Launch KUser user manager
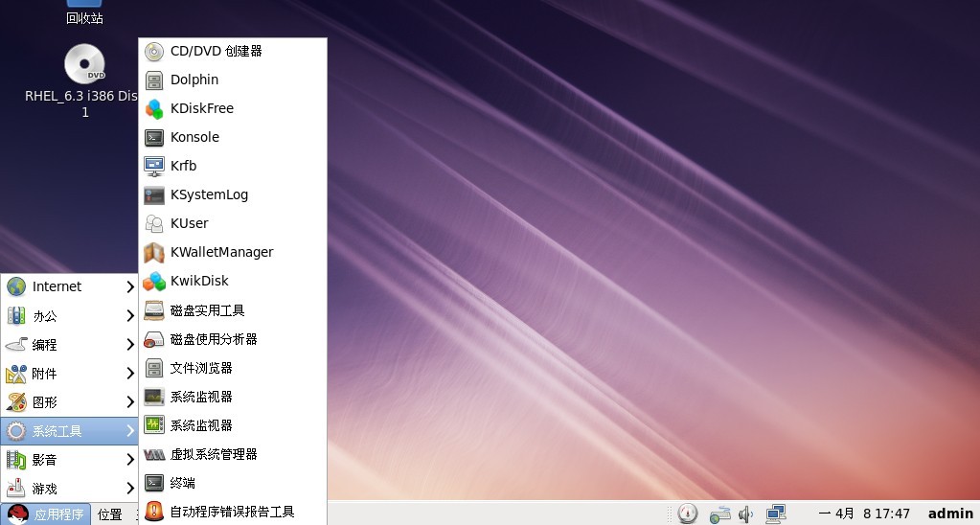This screenshot has width=980, height=525. (233, 224)
